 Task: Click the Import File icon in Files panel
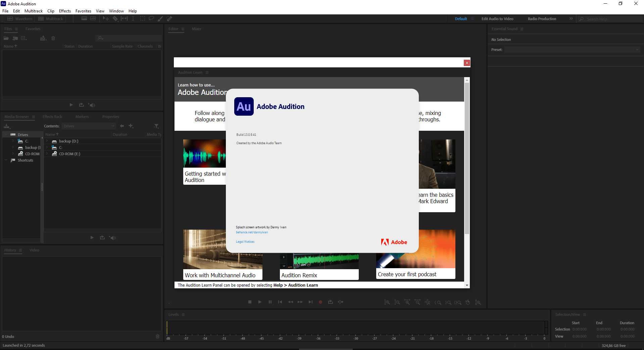(15, 38)
